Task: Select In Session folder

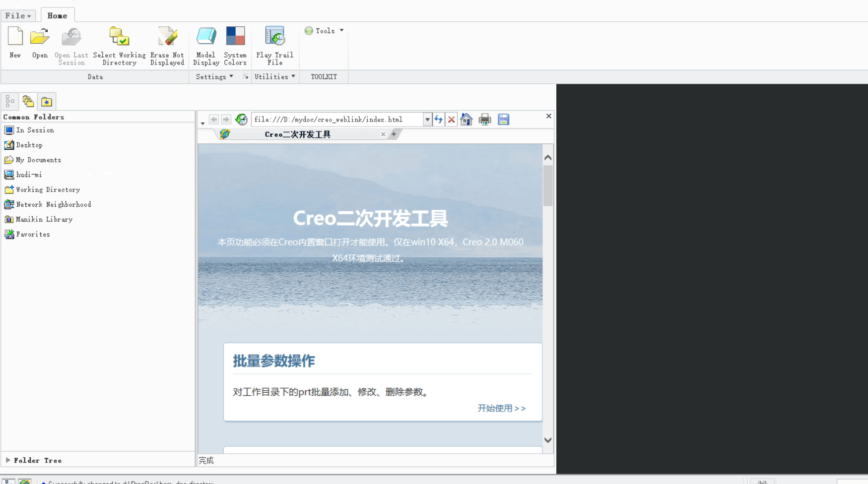Action: click(29, 130)
